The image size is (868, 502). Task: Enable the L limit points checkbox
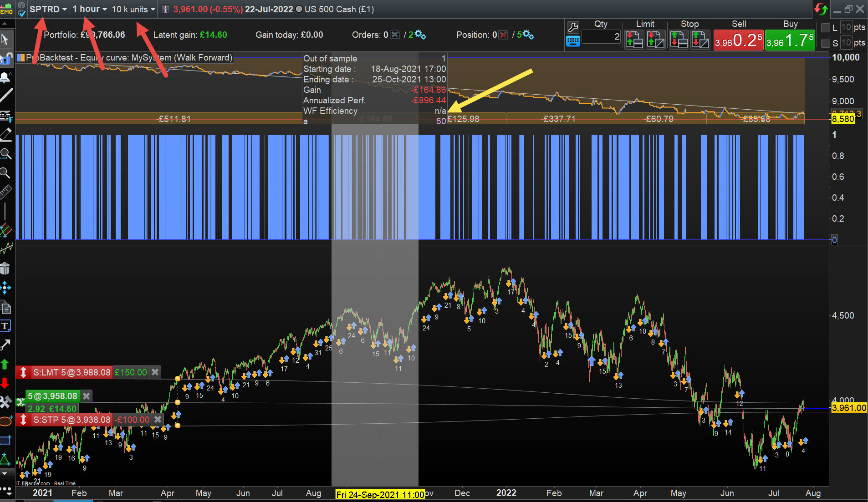[825, 28]
